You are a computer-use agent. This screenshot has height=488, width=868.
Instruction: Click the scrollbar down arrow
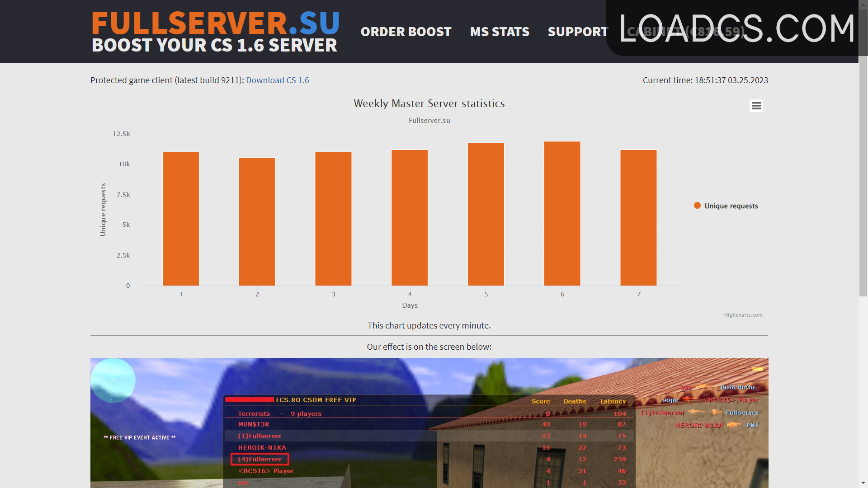pyautogui.click(x=863, y=483)
